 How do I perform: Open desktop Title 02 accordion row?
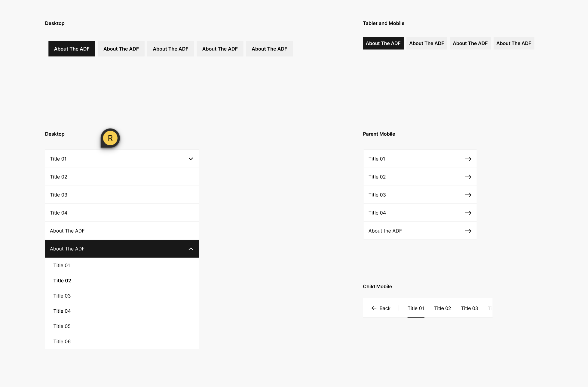pyautogui.click(x=122, y=177)
